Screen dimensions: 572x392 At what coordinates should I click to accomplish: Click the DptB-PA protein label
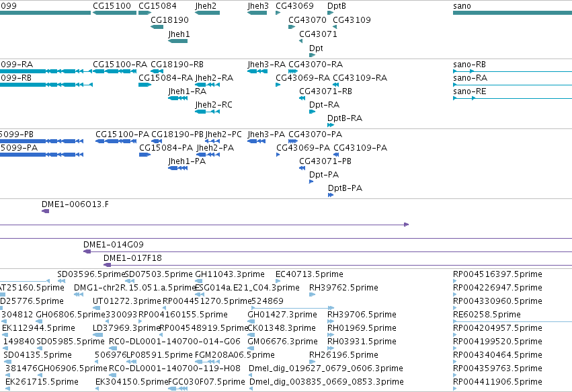point(345,188)
